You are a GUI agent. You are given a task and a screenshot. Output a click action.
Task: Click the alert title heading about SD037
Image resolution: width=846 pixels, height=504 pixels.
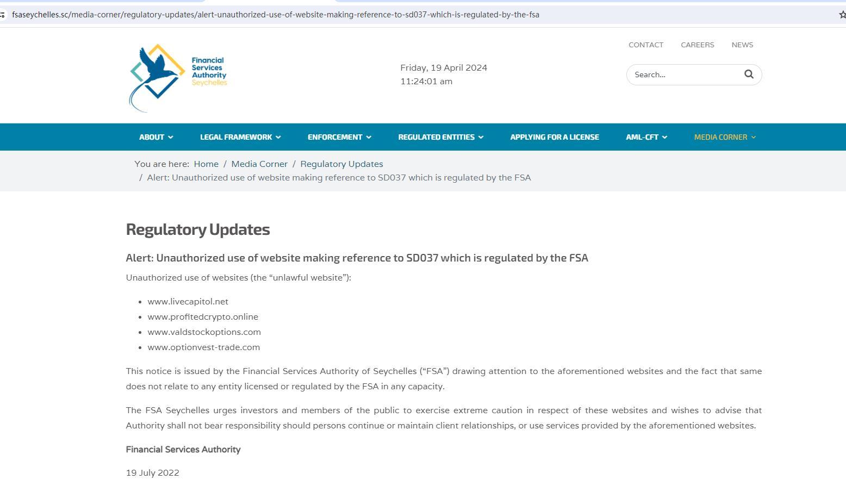[x=357, y=258]
